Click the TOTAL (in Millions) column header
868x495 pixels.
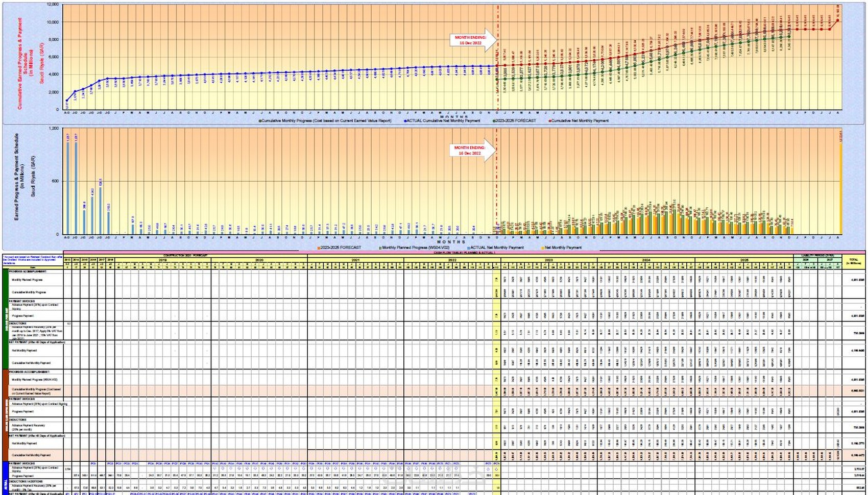(854, 261)
